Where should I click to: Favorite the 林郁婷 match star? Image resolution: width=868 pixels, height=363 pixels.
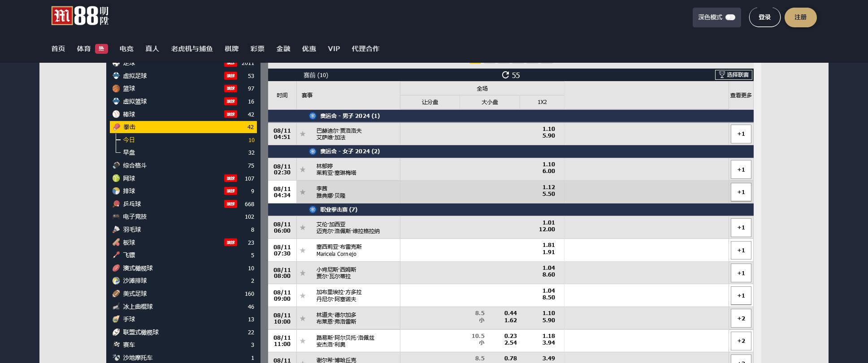coord(303,169)
